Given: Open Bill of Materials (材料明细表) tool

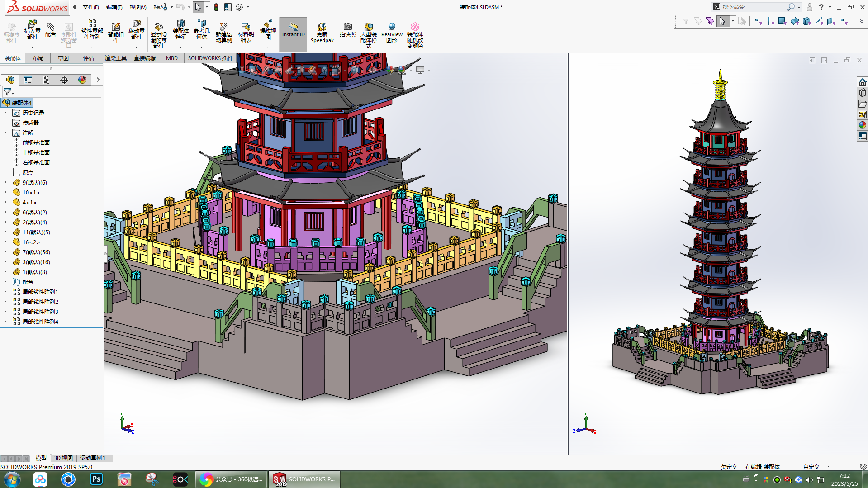Looking at the screenshot, I should [246, 33].
